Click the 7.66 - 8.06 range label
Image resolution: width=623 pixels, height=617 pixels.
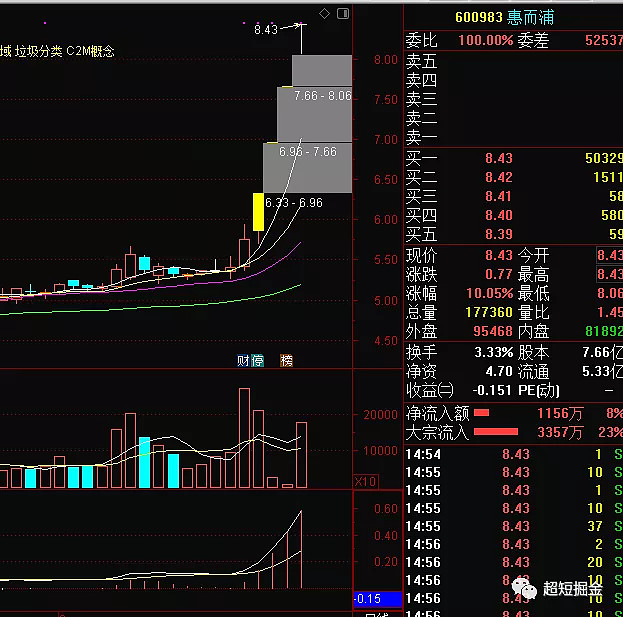coord(323,96)
